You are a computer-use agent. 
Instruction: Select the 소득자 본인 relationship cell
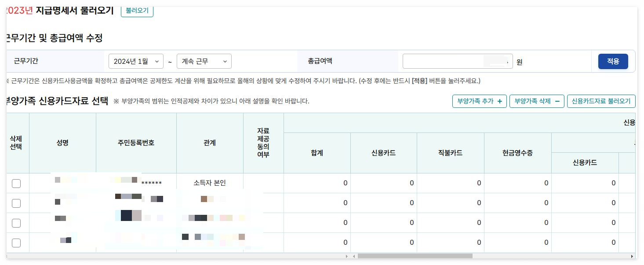pos(210,183)
